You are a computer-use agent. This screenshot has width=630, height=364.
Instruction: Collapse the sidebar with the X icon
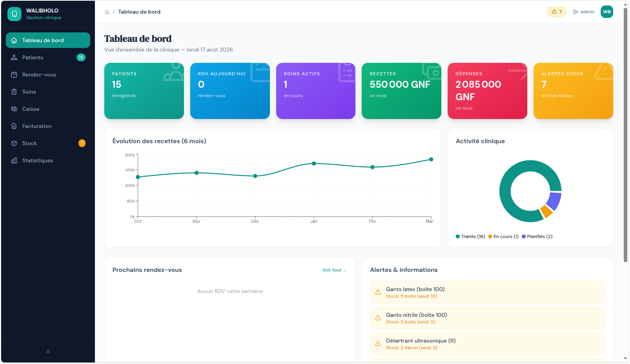pos(48,352)
